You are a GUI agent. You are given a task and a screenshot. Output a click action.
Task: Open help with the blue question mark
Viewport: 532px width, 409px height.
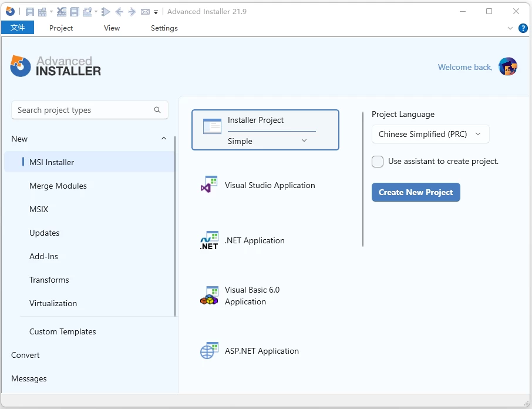(523, 28)
